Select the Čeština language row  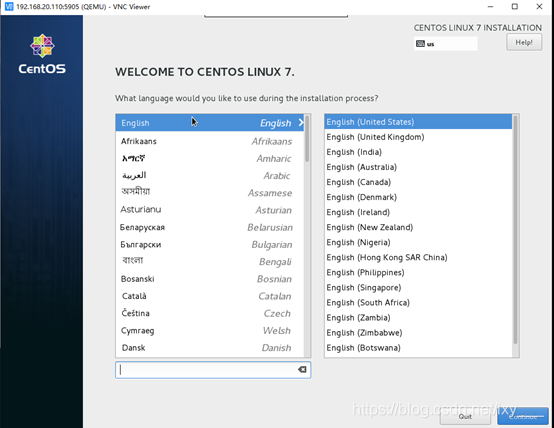point(210,313)
